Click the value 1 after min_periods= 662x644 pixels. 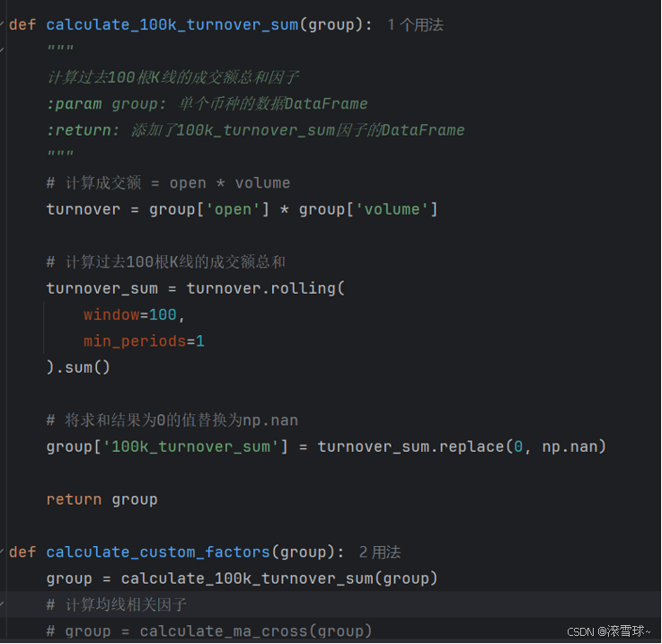200,341
